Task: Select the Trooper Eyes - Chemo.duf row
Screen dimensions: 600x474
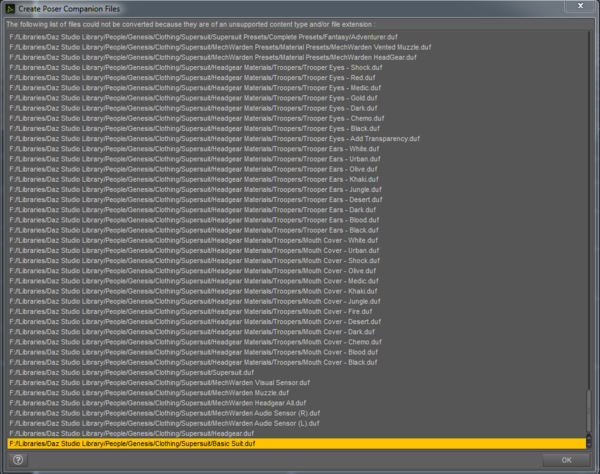Action: pos(297,119)
